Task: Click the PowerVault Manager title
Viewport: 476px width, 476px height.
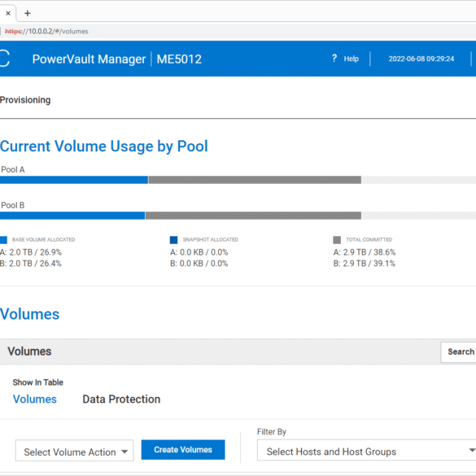Action: pos(89,59)
